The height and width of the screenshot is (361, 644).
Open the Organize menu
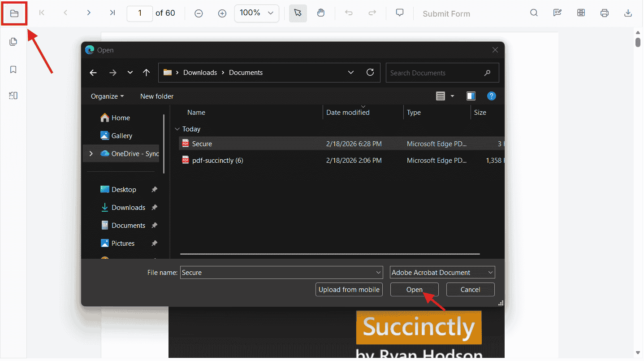[107, 96]
